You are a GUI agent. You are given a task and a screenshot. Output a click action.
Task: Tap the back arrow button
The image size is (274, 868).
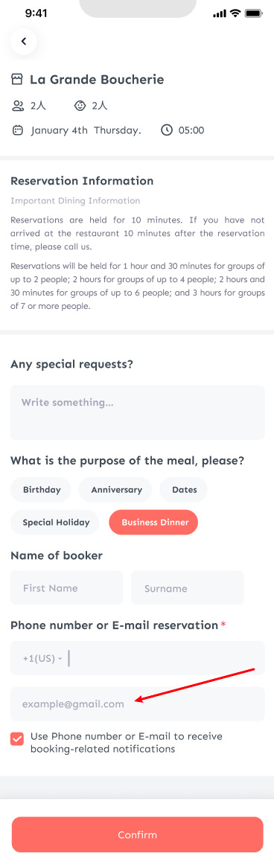(23, 41)
